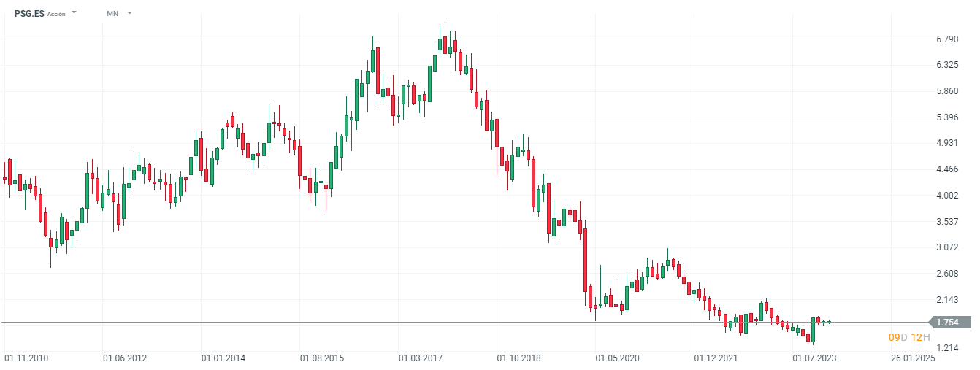The height and width of the screenshot is (370, 980).
Task: Select the 4.002 level on price axis
Action: coord(946,196)
